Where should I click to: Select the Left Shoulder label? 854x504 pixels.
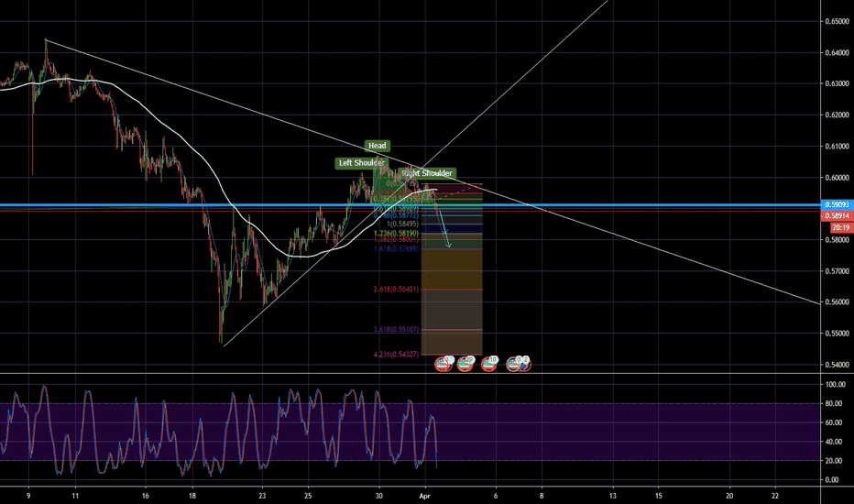[x=362, y=163]
